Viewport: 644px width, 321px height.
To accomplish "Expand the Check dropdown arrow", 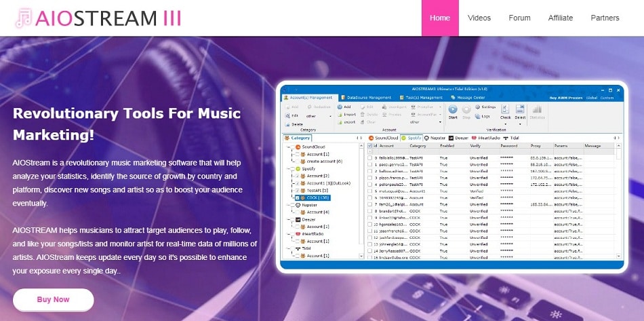I will 506,124.
